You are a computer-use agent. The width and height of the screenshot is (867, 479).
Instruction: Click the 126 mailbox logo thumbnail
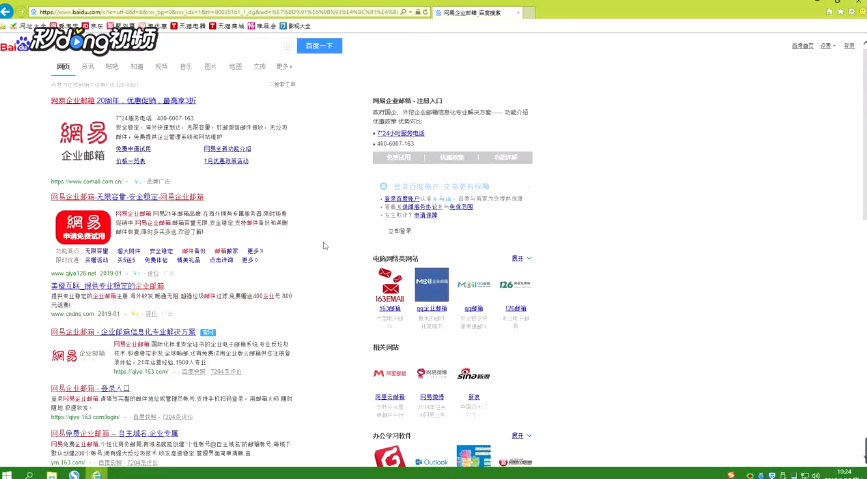pos(515,284)
